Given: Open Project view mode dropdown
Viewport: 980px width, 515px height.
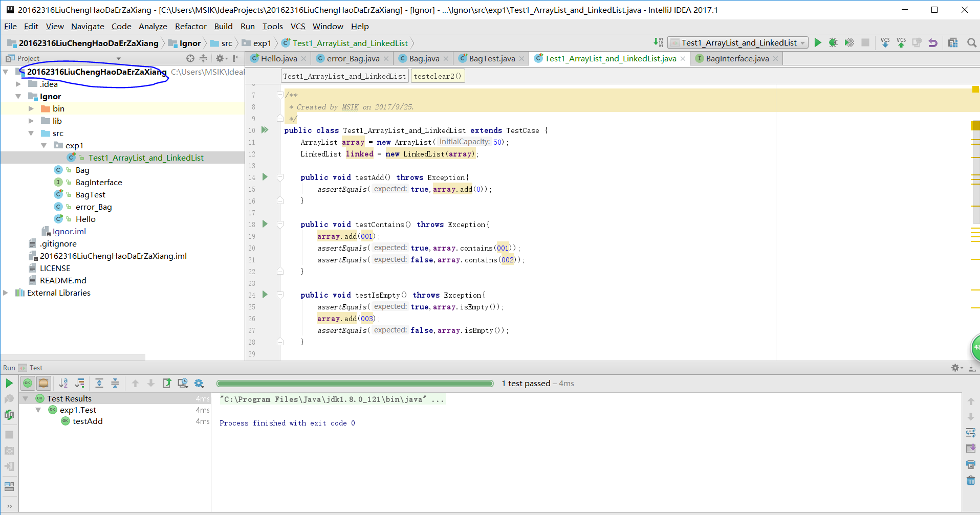Looking at the screenshot, I should click(119, 58).
